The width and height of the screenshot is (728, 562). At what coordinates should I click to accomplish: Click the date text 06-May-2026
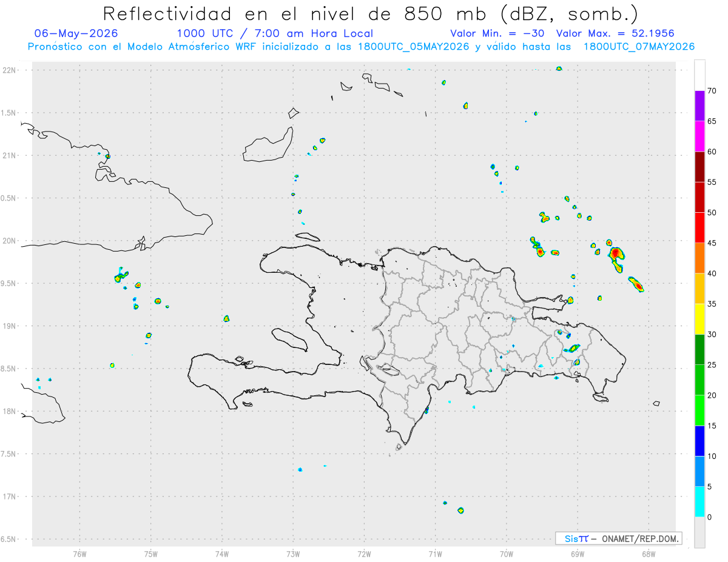[76, 33]
